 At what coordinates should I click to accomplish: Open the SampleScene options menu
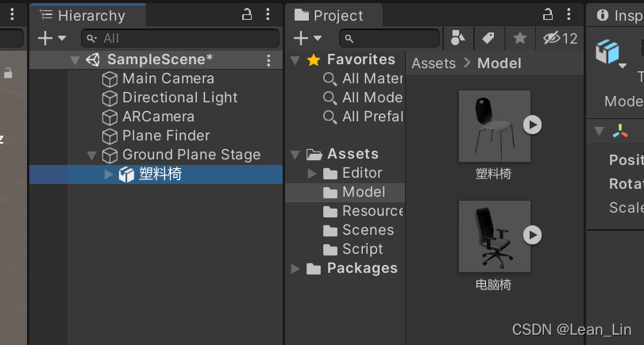pyautogui.click(x=268, y=60)
